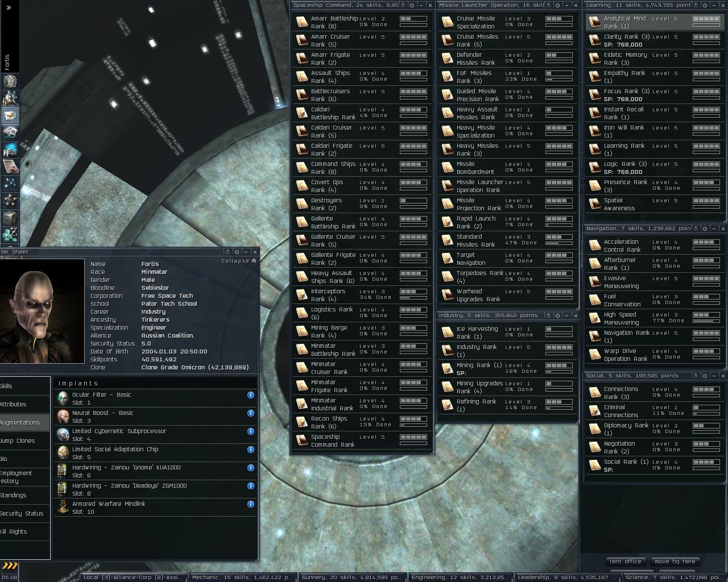Switch to the Attributes tab
The image size is (728, 582).
[x=25, y=404]
